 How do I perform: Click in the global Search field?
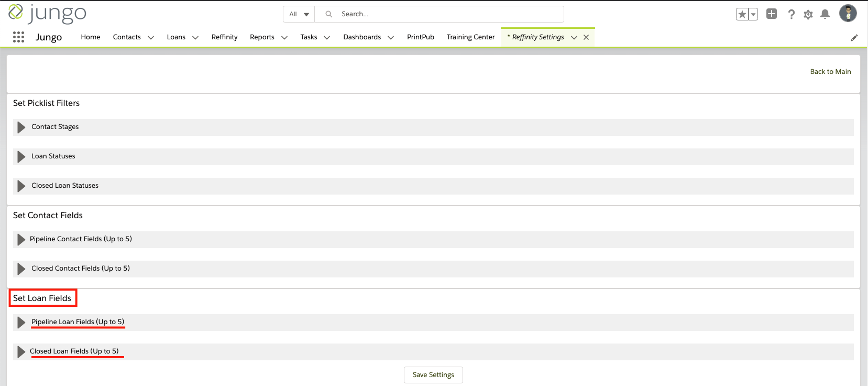(x=445, y=14)
